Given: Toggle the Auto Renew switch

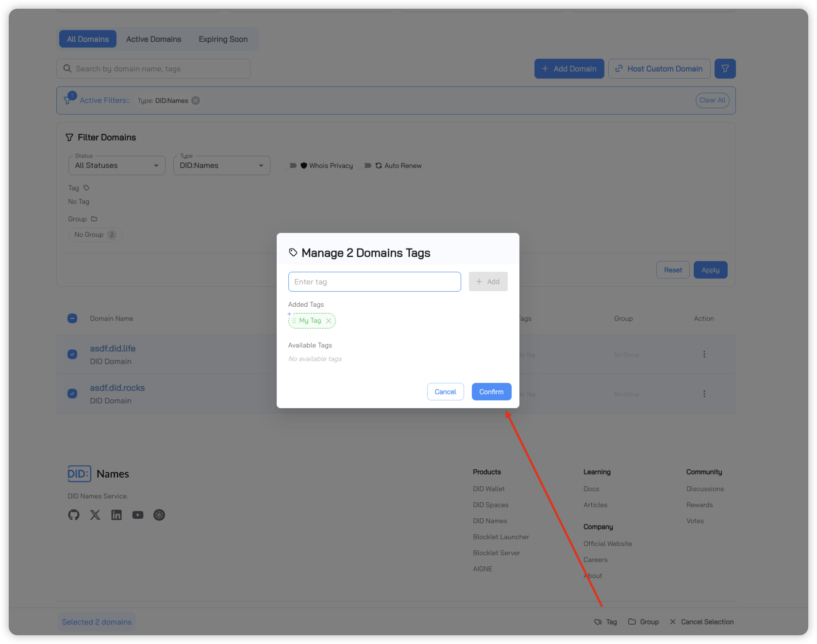Looking at the screenshot, I should (367, 165).
